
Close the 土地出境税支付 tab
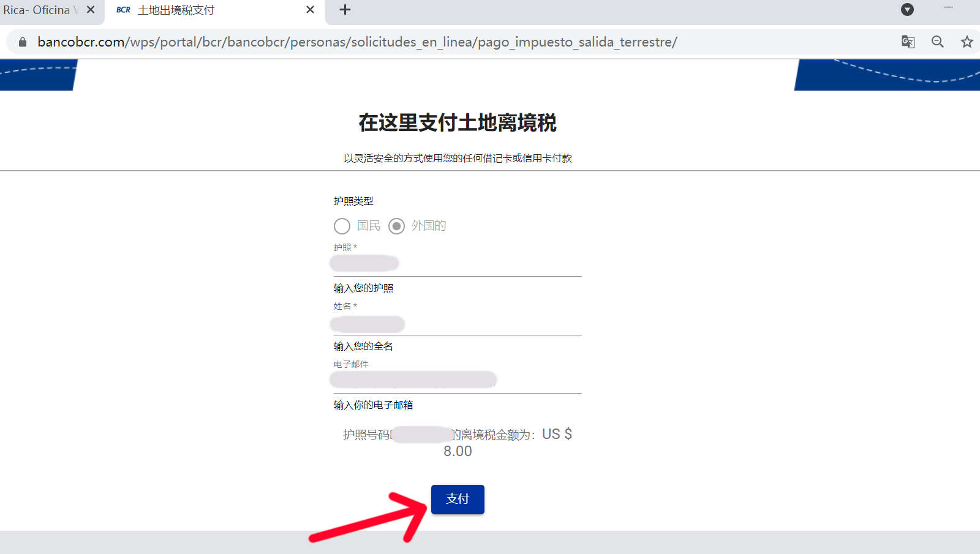[310, 10]
